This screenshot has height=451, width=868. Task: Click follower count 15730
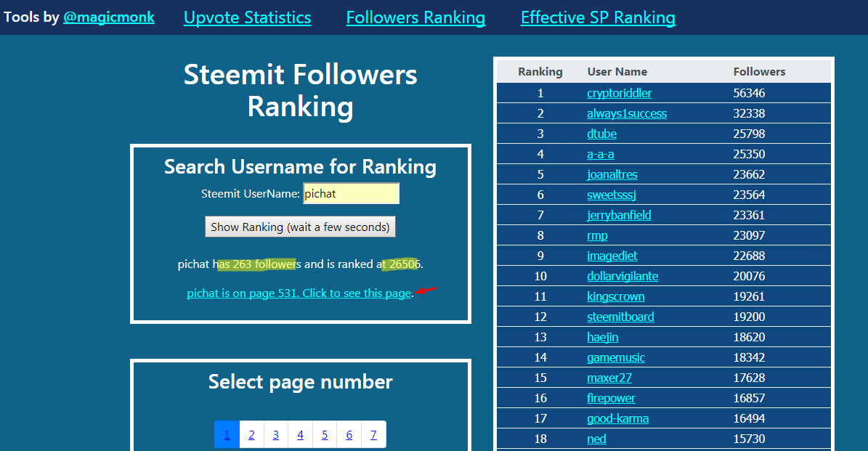(x=749, y=439)
